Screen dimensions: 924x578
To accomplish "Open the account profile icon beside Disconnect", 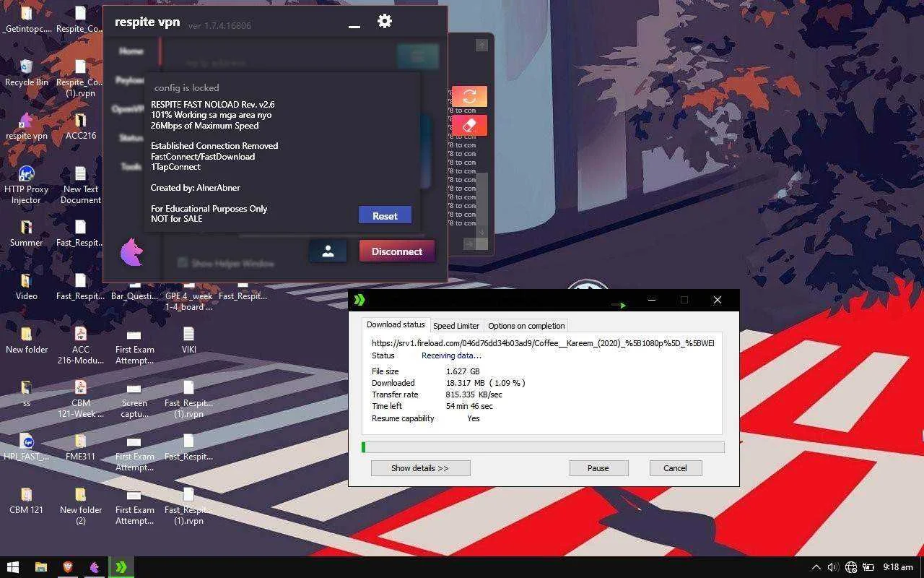I will click(328, 251).
